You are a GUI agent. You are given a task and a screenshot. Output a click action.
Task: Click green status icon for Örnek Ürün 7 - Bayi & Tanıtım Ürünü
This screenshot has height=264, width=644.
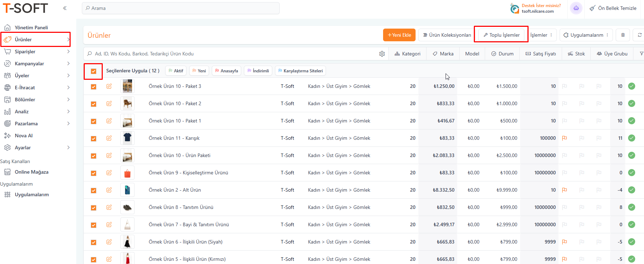632,224
